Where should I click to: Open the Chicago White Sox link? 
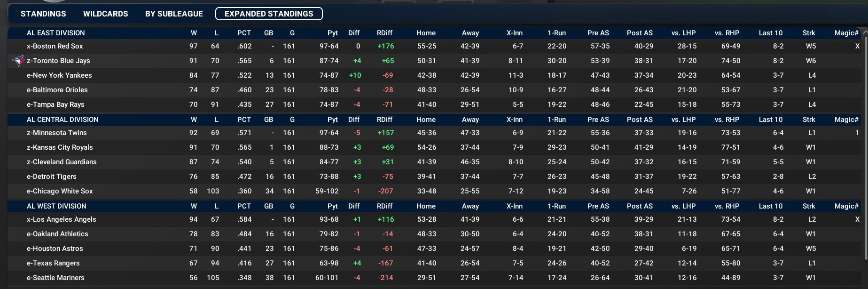(60, 191)
